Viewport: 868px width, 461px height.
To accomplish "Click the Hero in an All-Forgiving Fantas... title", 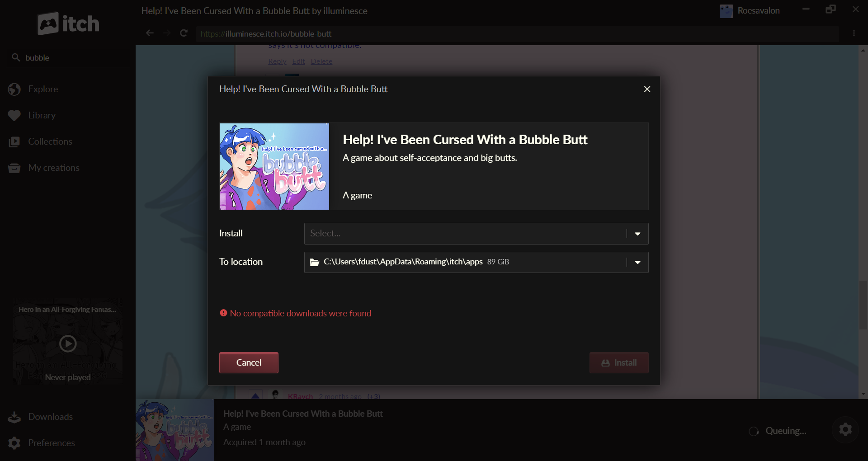I will [67, 310].
